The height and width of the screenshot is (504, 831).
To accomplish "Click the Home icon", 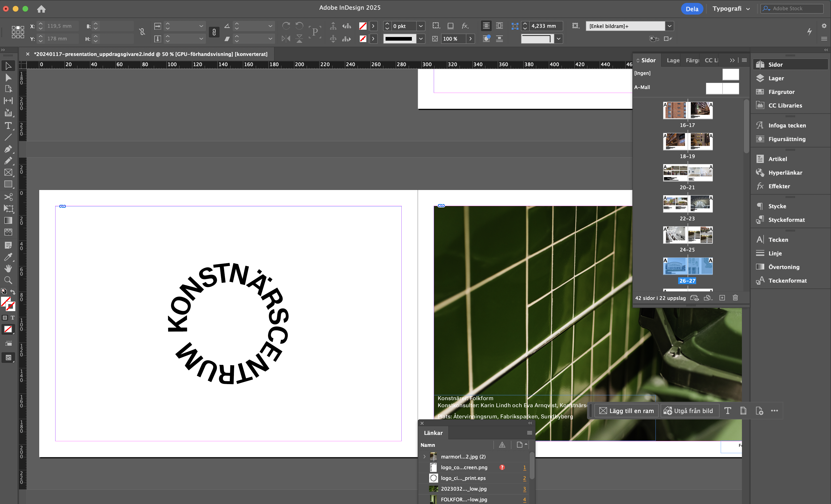I will click(41, 9).
